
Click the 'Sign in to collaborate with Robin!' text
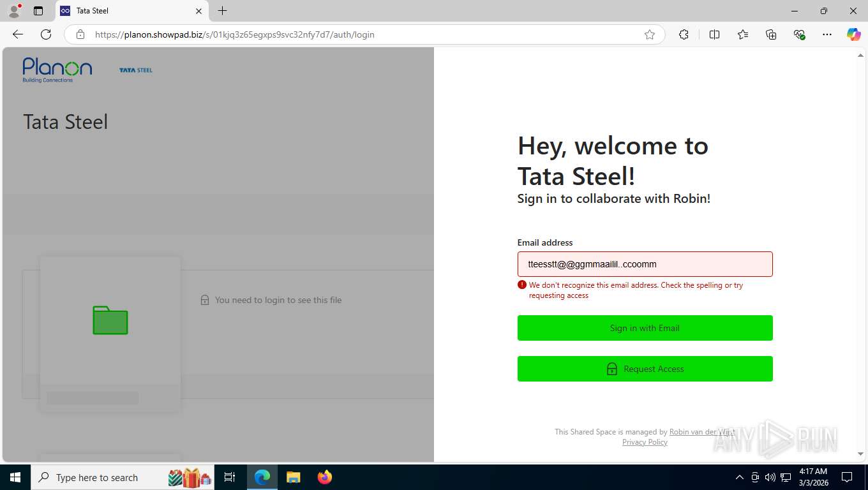click(x=614, y=198)
